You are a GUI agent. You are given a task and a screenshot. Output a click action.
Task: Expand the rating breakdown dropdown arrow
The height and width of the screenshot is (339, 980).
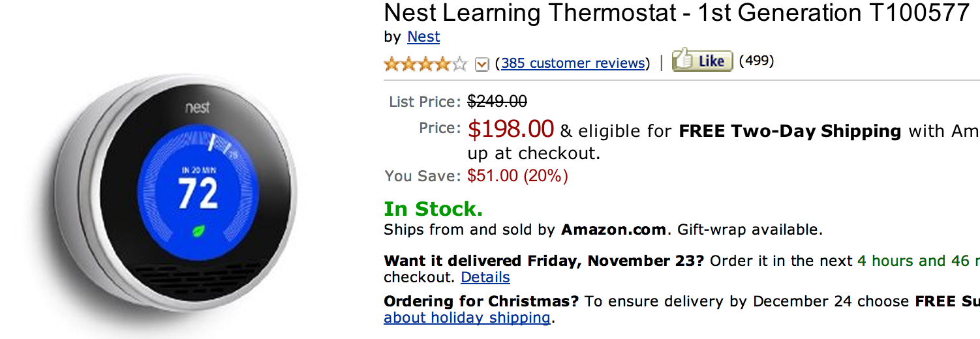482,64
